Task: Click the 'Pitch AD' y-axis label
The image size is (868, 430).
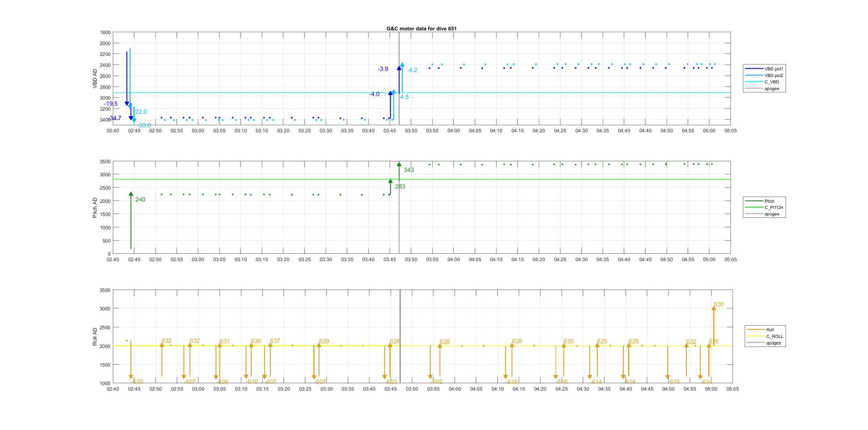Action: [x=95, y=207]
